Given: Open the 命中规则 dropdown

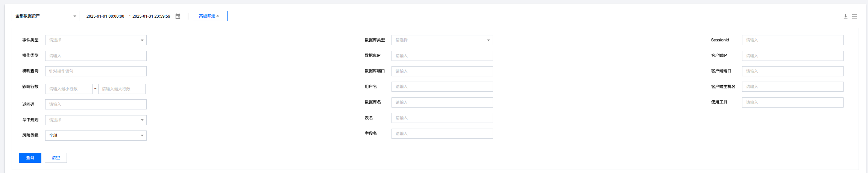Looking at the screenshot, I should click(x=96, y=120).
